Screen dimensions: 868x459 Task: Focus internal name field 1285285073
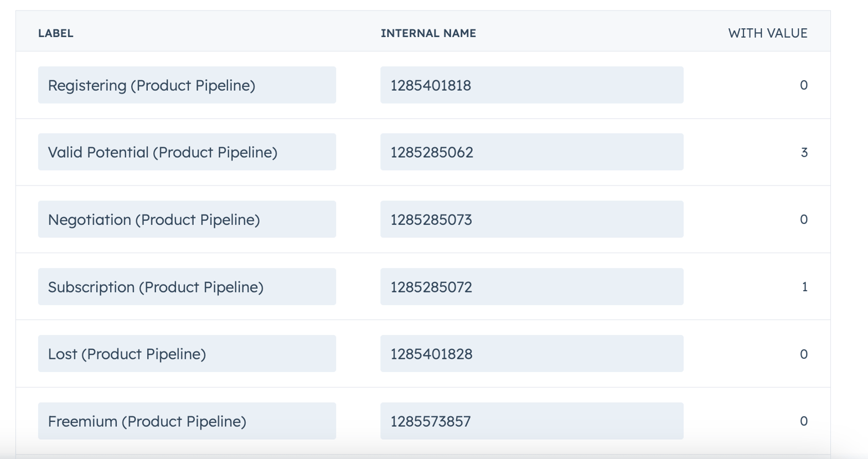coord(531,220)
